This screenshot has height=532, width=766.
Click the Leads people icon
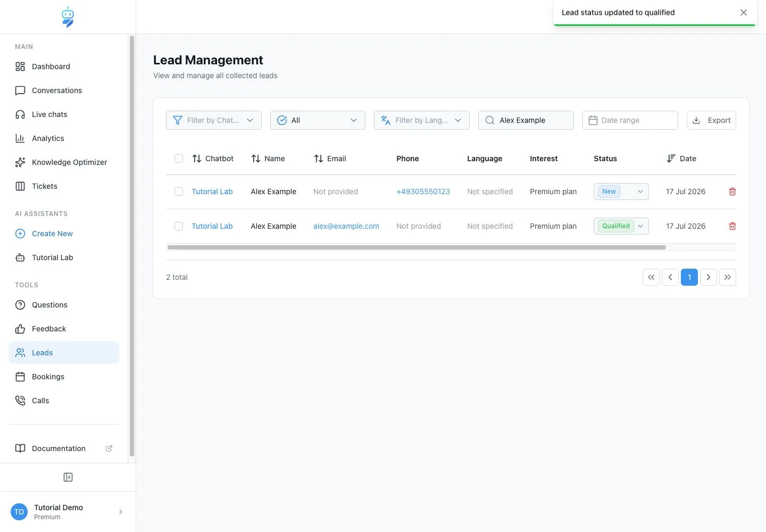coord(20,353)
